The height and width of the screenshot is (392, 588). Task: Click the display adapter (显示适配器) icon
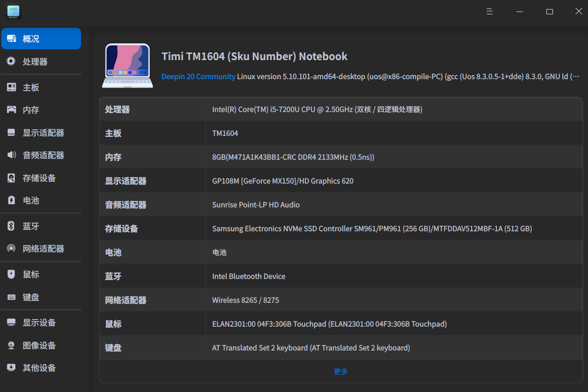pyautogui.click(x=11, y=133)
